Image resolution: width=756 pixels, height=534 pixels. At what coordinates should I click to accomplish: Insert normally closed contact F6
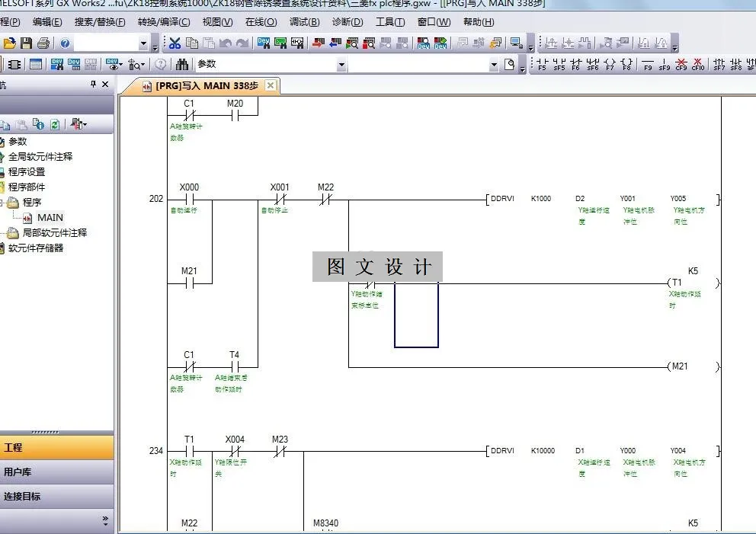point(575,64)
